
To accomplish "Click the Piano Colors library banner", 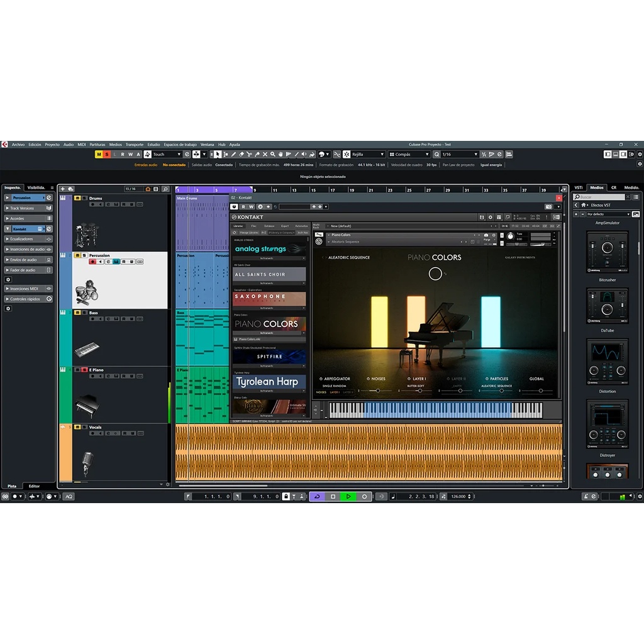I will coord(269,324).
